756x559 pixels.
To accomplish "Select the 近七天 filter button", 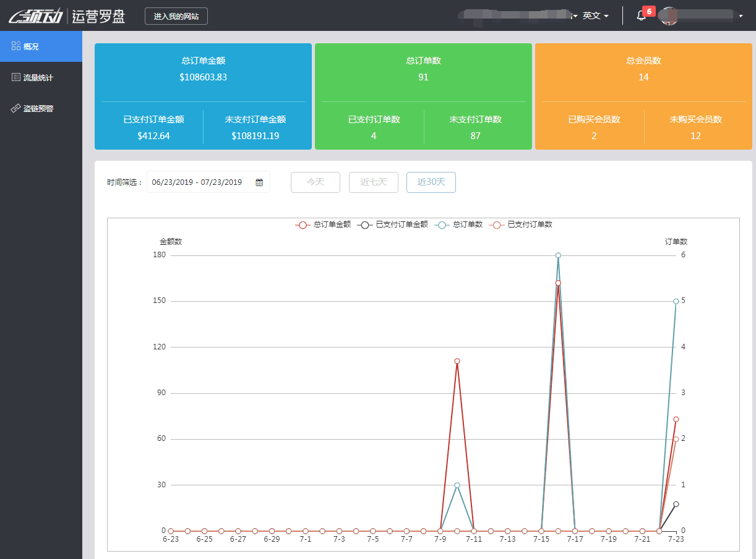I will point(373,182).
